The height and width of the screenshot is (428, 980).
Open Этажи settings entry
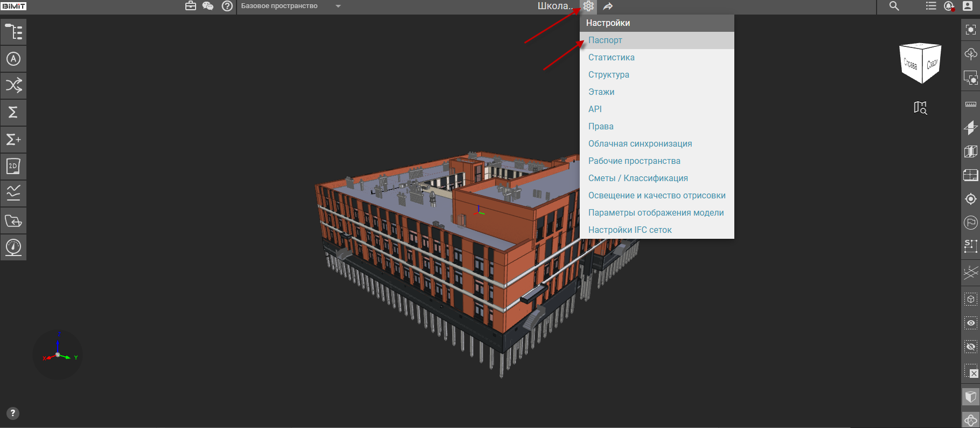657,92
